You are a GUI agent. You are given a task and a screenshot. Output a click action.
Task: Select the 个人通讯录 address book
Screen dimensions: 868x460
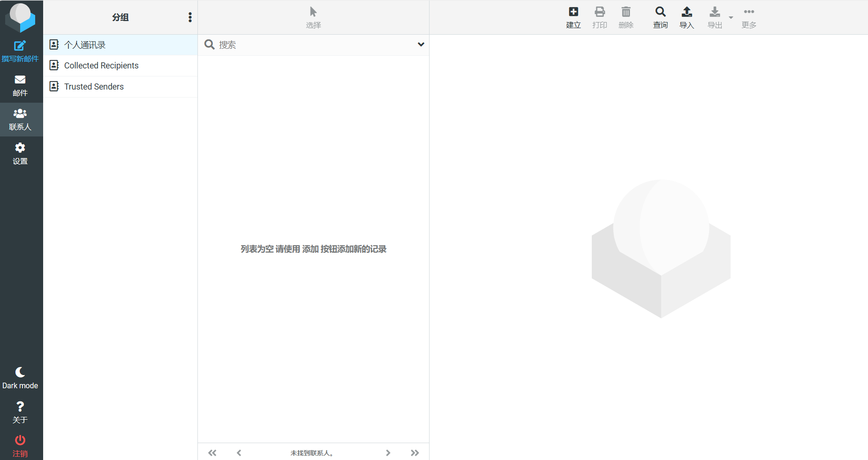(85, 45)
